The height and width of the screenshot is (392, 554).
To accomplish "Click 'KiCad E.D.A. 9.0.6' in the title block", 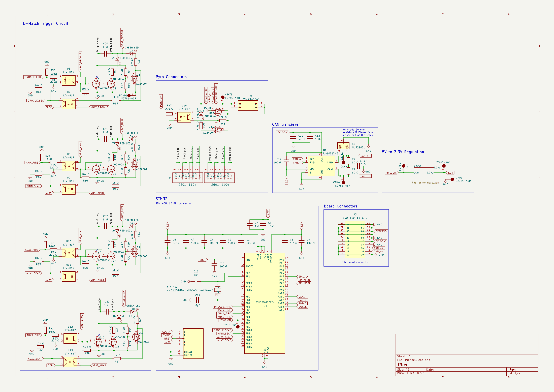I will pos(411,373).
